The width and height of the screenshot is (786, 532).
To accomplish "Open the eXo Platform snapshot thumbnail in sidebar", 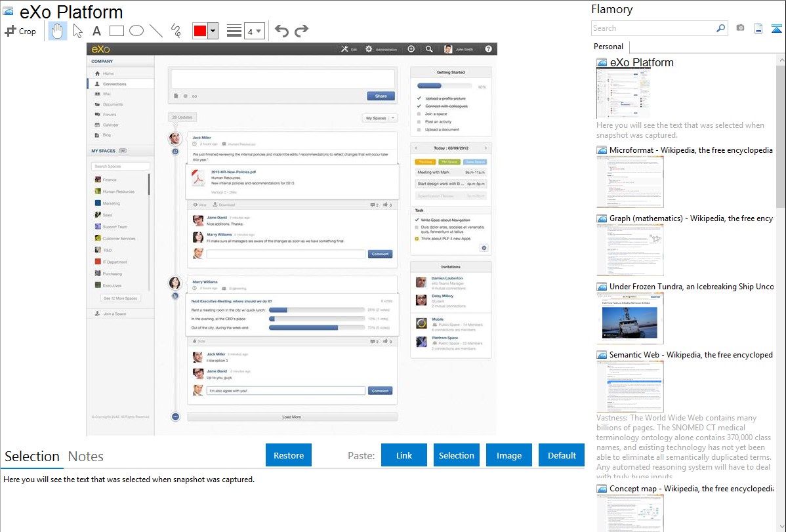I will coord(623,94).
